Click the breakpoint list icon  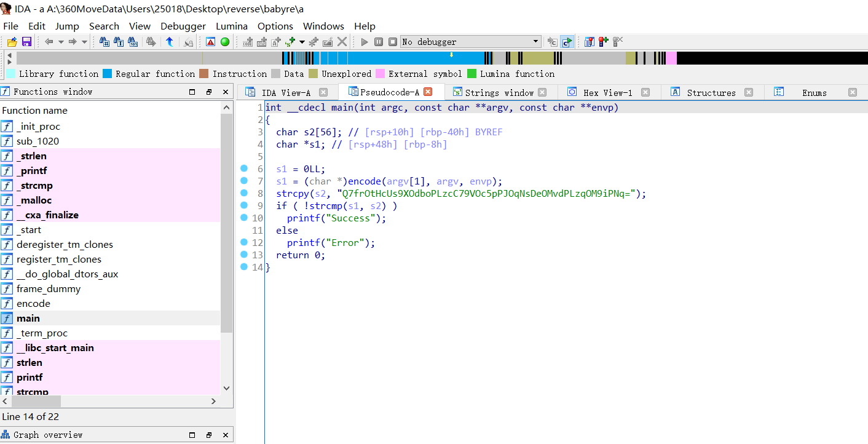[x=590, y=42]
